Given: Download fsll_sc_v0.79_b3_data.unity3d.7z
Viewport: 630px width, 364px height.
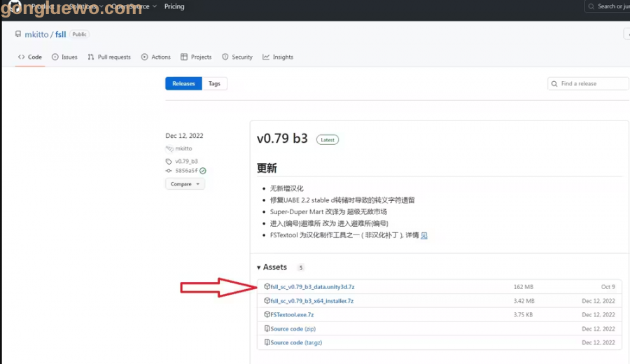Looking at the screenshot, I should click(313, 287).
